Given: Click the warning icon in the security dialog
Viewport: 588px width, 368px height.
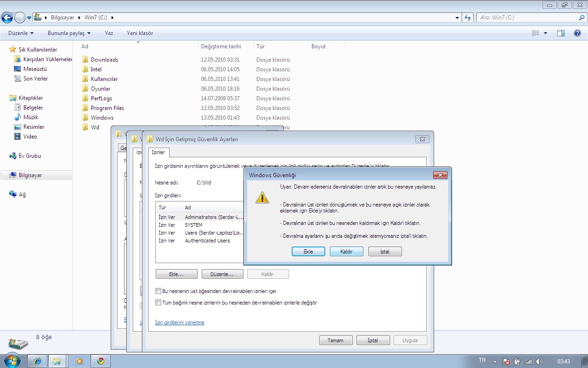Looking at the screenshot, I should coord(262,197).
